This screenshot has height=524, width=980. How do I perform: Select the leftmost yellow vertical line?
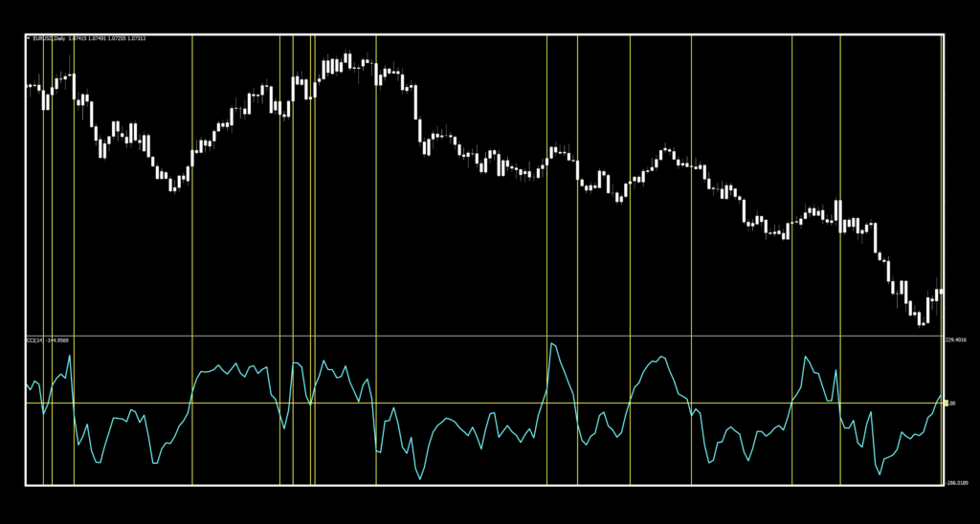43,191
